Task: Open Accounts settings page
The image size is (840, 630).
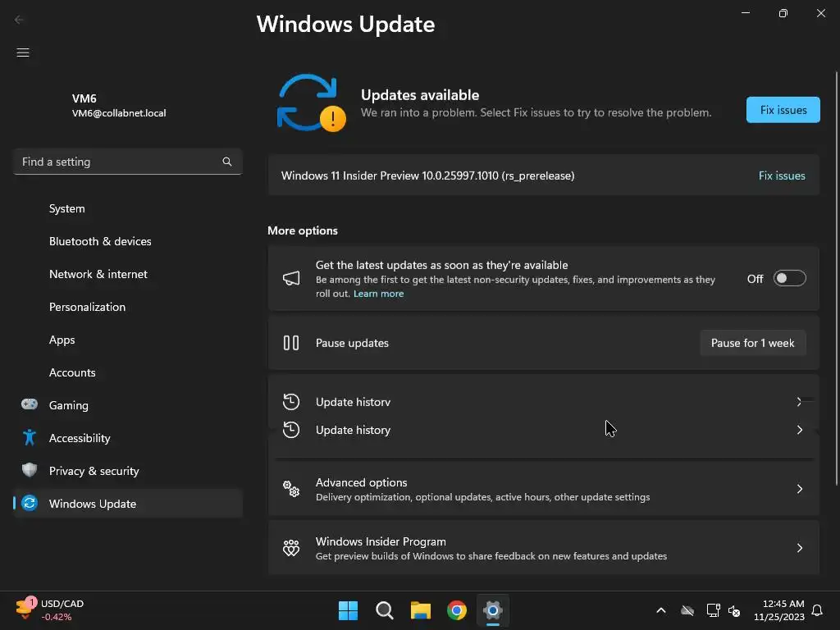Action: pos(128,372)
